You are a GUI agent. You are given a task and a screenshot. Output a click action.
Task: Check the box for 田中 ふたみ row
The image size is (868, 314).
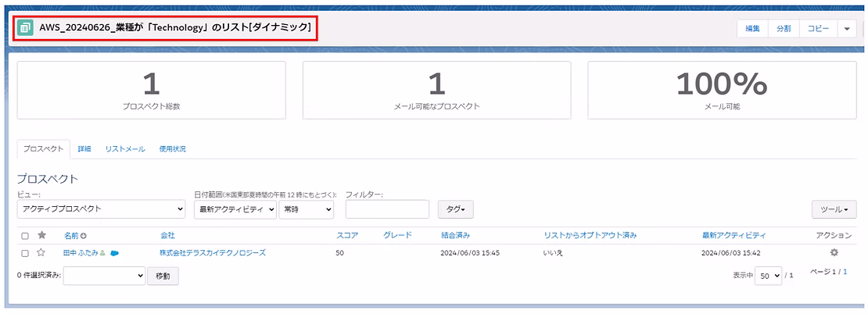point(25,253)
